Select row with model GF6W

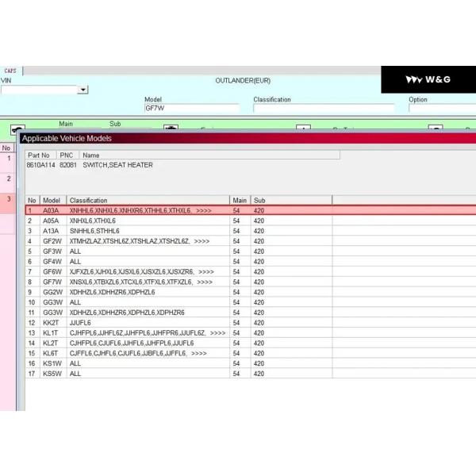pos(251,271)
